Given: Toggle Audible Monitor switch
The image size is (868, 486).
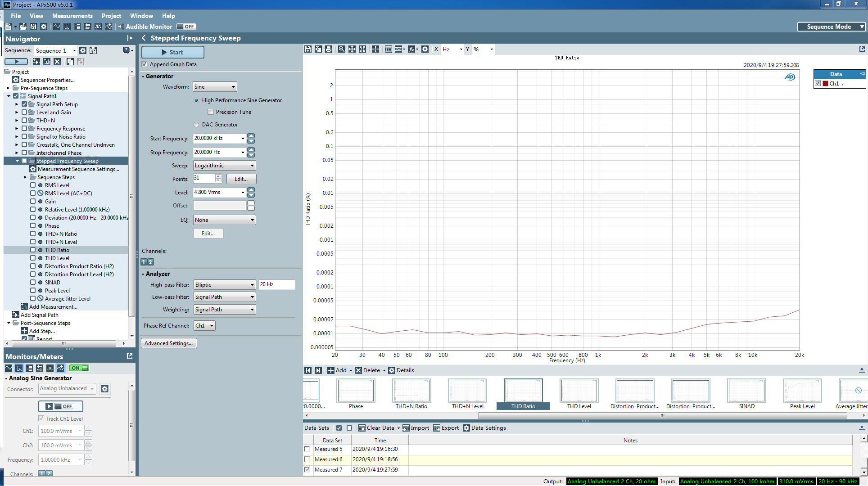Looking at the screenshot, I should 186,27.
